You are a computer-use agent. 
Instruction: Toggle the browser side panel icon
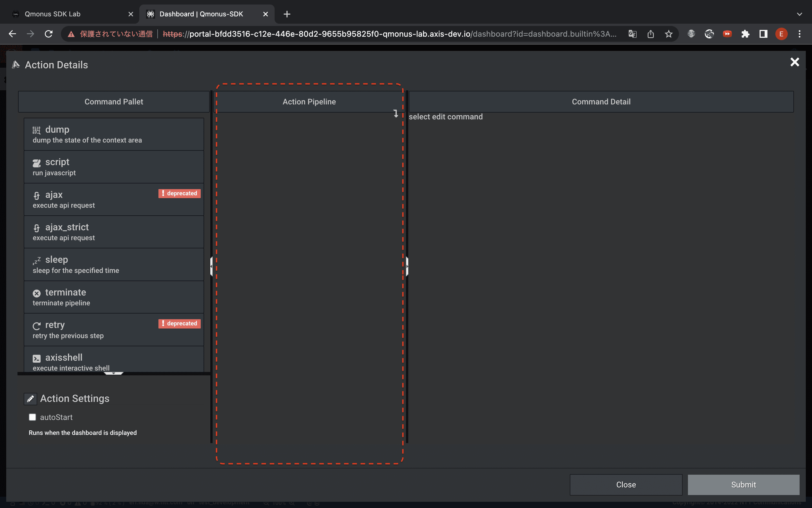tap(763, 34)
